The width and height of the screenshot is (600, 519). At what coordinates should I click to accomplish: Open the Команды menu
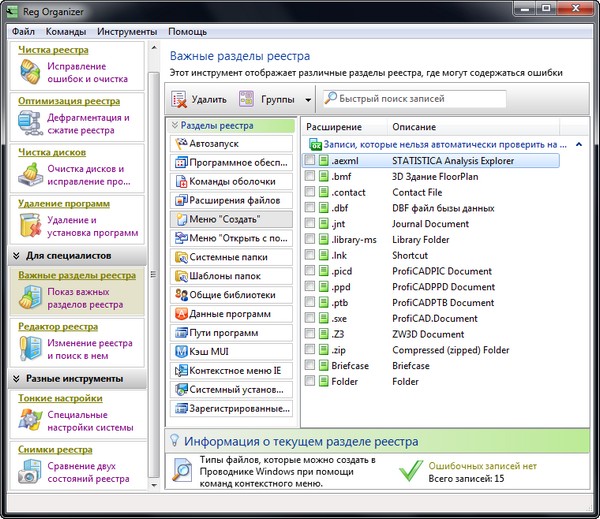pyautogui.click(x=65, y=32)
